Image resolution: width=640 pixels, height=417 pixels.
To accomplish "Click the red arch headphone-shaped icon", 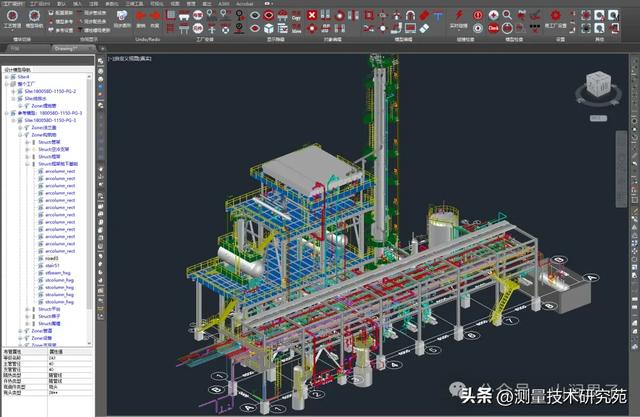I will (x=410, y=16).
